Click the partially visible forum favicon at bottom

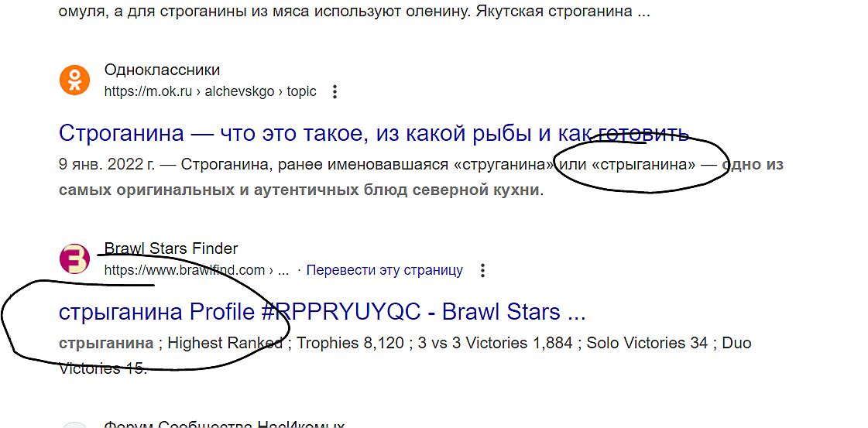tap(74, 424)
